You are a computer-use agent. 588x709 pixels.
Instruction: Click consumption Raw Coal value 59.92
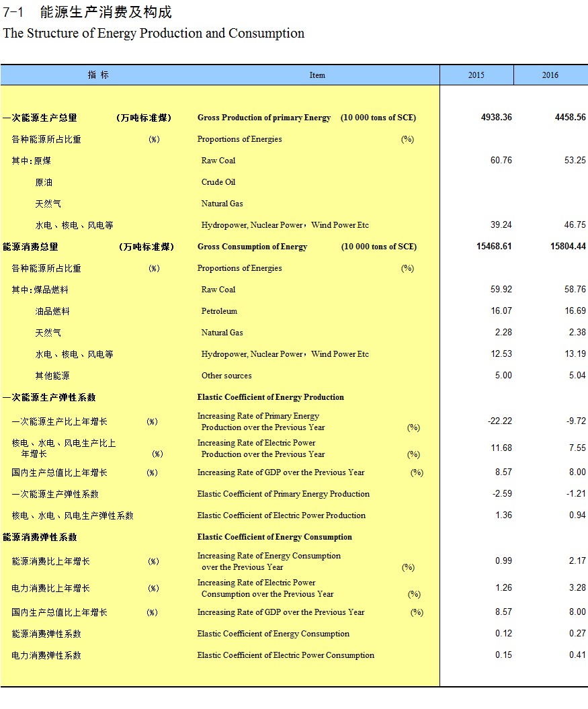point(501,289)
